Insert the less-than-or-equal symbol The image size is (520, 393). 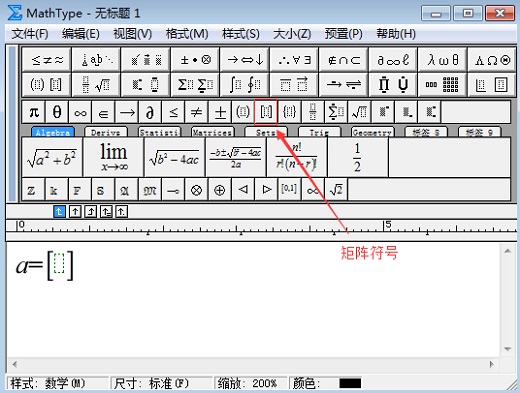pos(173,112)
